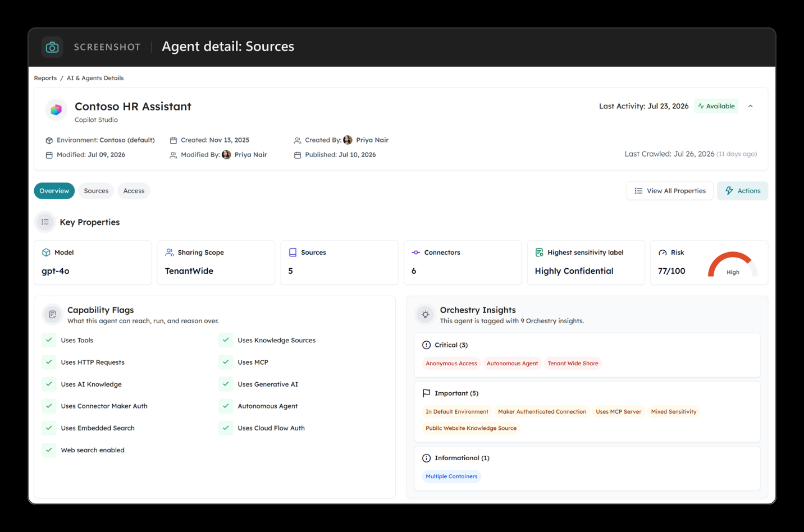Click the Published calendar icon
Image resolution: width=804 pixels, height=532 pixels.
298,155
